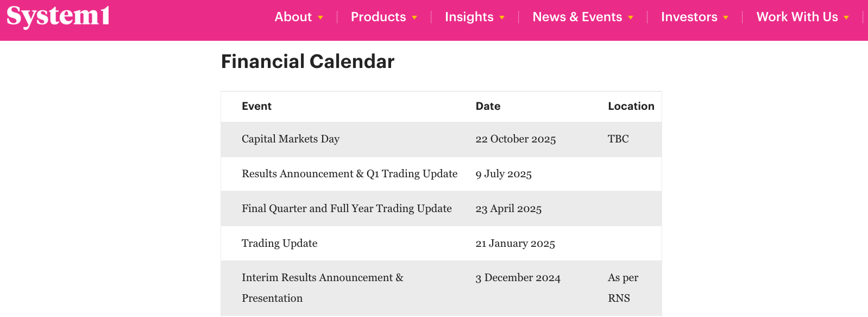Select the Capital Markets Day row
This screenshot has height=317, width=868.
(441, 139)
